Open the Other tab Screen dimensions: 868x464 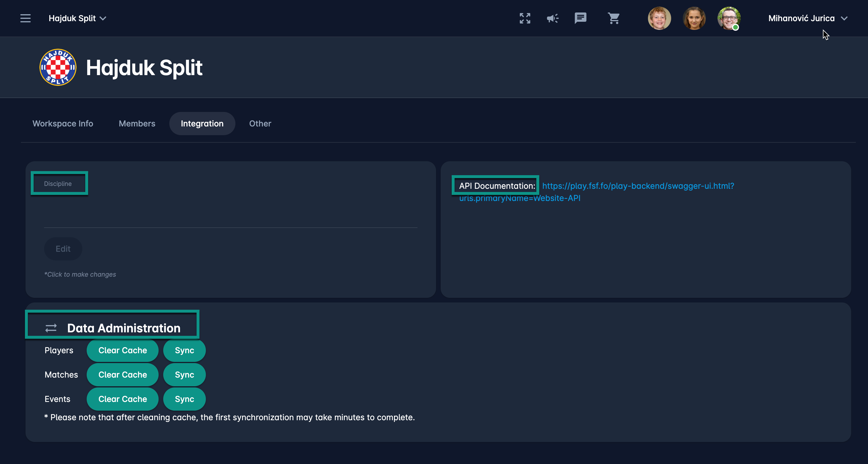click(260, 124)
